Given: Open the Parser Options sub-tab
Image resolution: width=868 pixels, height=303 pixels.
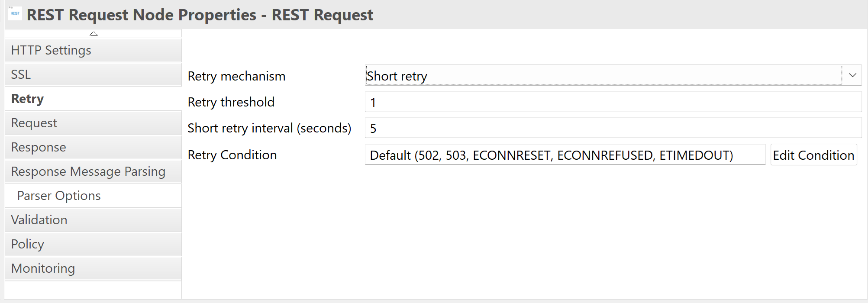Looking at the screenshot, I should (x=93, y=196).
